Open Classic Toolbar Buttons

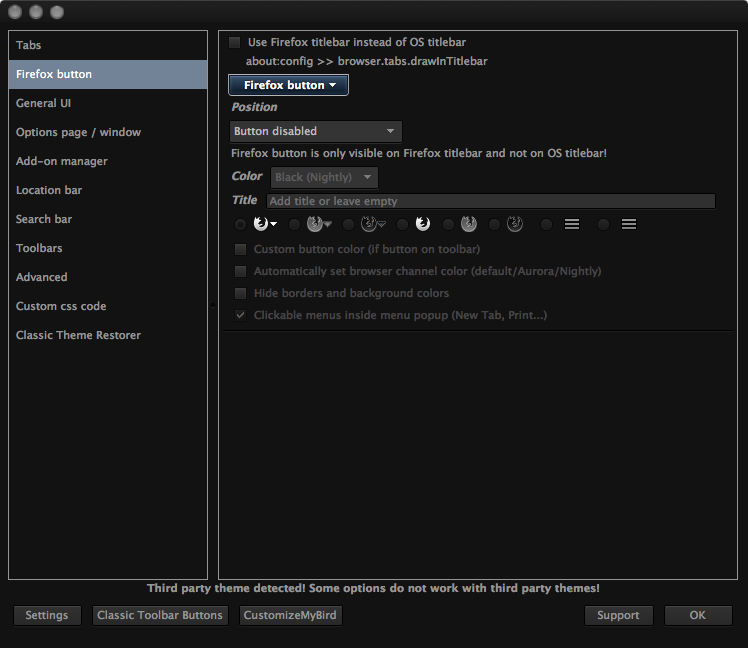160,615
